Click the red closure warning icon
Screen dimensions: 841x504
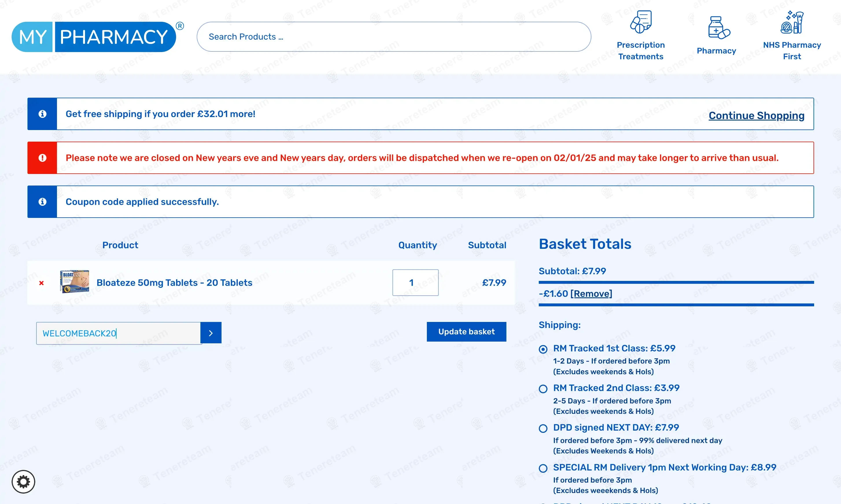[x=42, y=158]
